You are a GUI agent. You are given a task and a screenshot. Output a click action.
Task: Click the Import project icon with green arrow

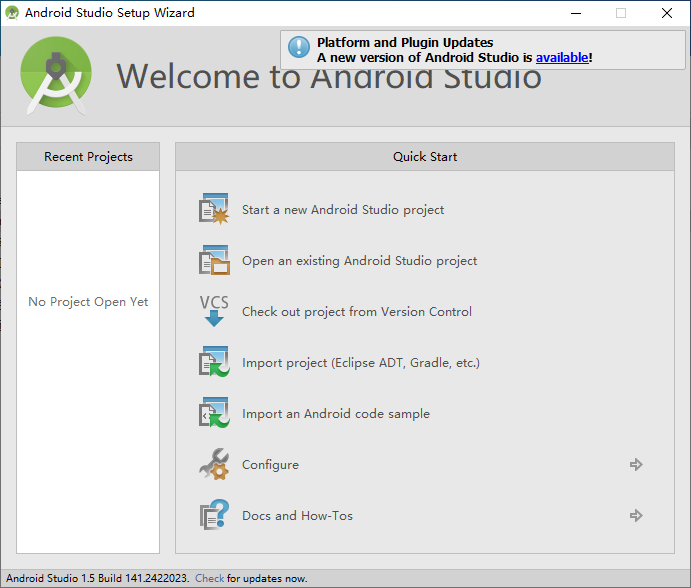point(214,362)
